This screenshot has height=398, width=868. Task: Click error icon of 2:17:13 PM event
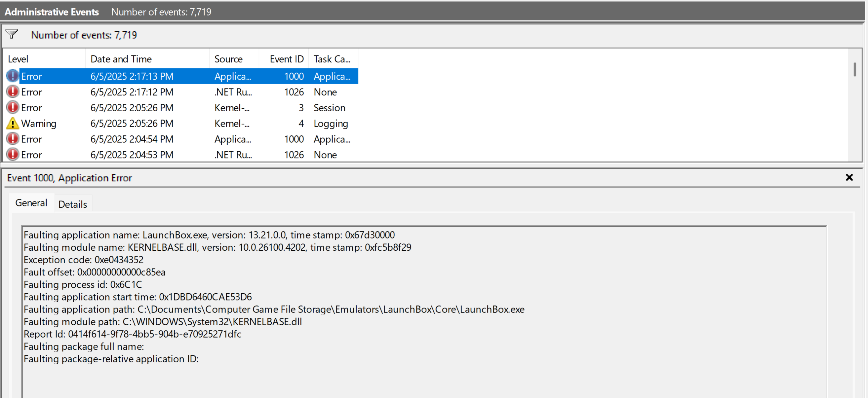[13, 76]
